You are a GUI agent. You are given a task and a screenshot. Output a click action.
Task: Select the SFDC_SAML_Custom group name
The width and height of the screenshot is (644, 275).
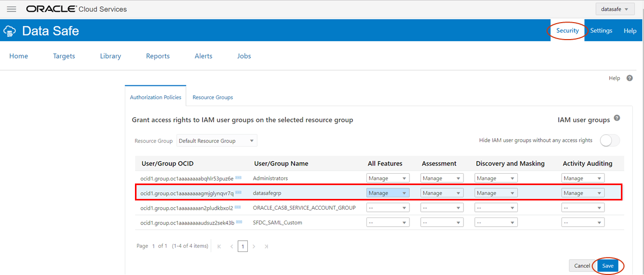278,223
